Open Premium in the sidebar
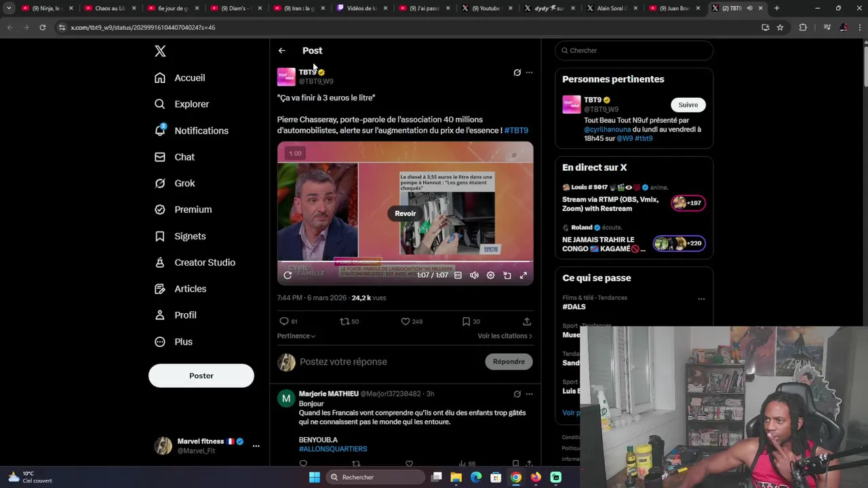The width and height of the screenshot is (868, 488). 183,209
